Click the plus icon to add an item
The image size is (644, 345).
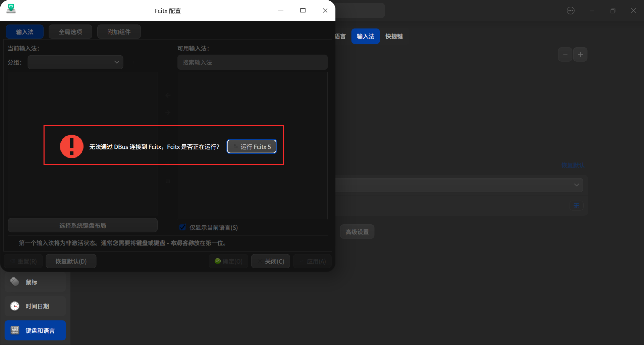[581, 54]
